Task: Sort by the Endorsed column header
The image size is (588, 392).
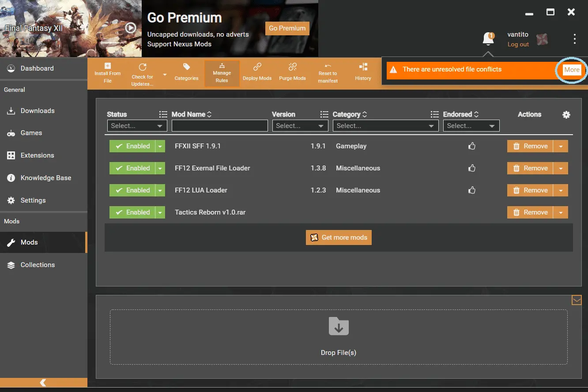Action: tap(461, 114)
